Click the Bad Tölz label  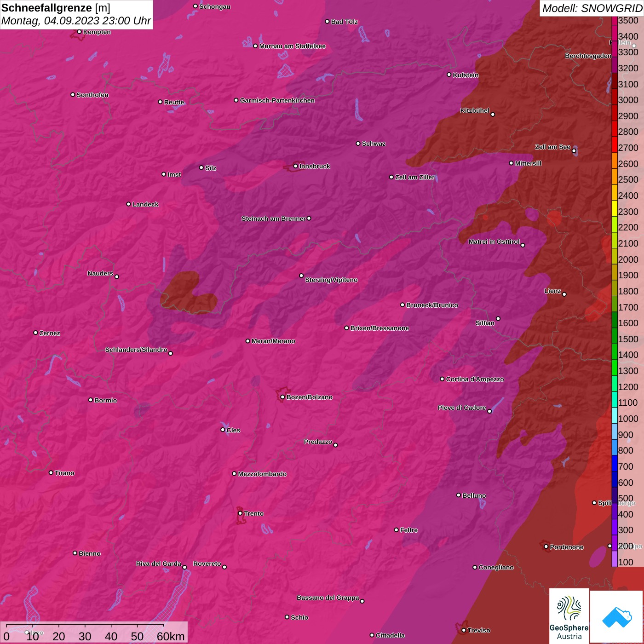[344, 22]
